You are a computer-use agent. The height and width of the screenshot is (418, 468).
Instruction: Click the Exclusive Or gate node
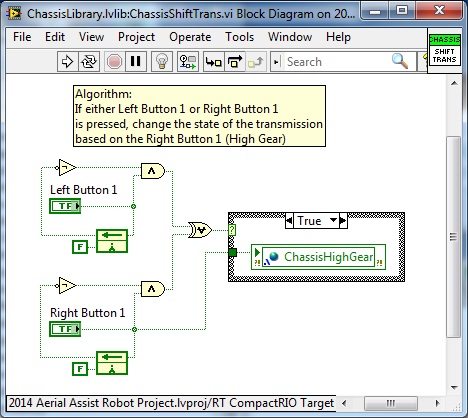point(199,230)
